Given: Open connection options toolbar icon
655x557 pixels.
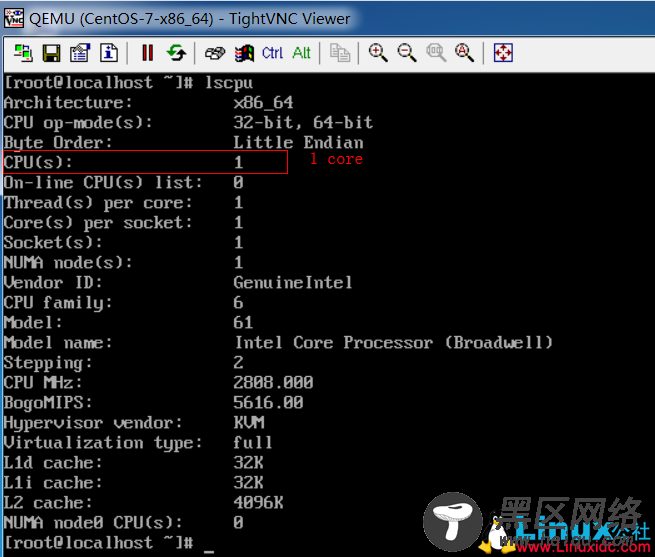Looking at the screenshot, I should click(x=80, y=53).
